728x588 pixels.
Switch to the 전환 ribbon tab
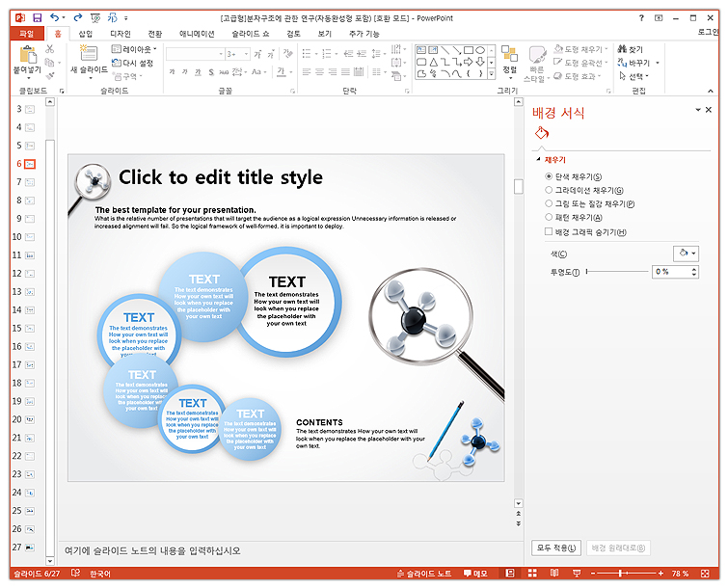coord(155,34)
